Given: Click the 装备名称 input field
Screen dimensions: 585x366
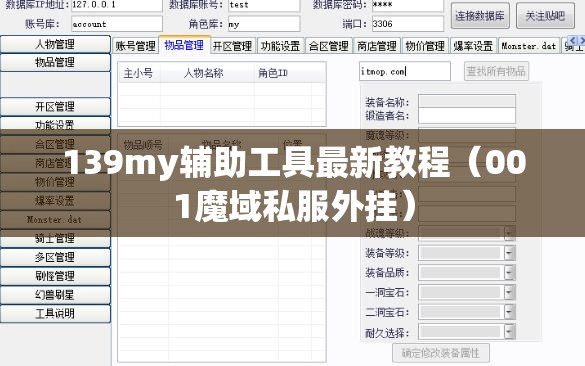Looking at the screenshot, I should pos(467,101).
